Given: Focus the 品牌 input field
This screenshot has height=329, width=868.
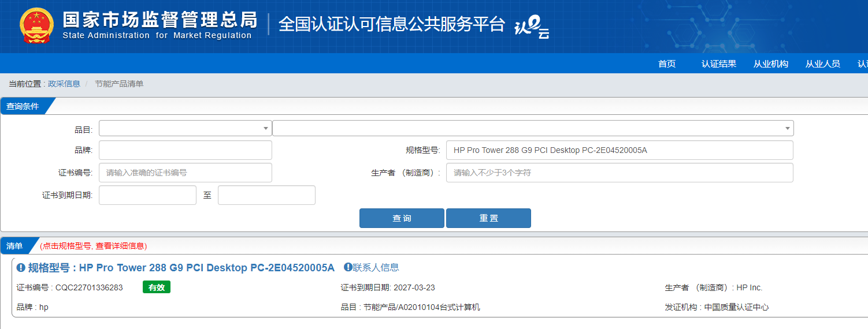Looking at the screenshot, I should click(x=186, y=150).
